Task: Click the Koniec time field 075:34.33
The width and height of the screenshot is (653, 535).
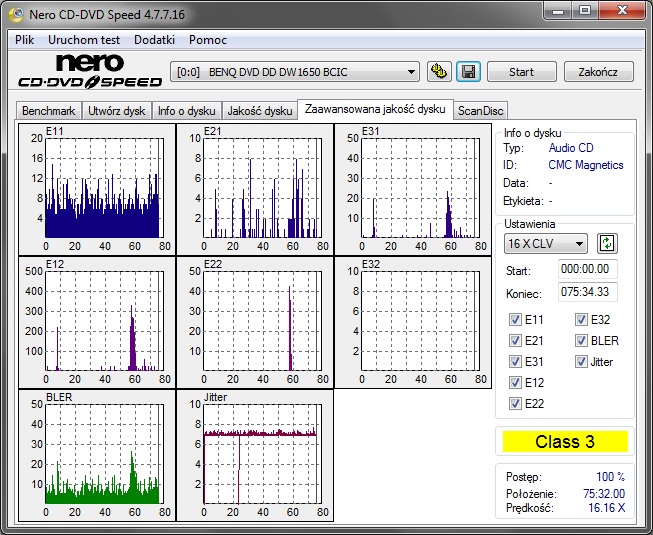Action: pos(587,292)
